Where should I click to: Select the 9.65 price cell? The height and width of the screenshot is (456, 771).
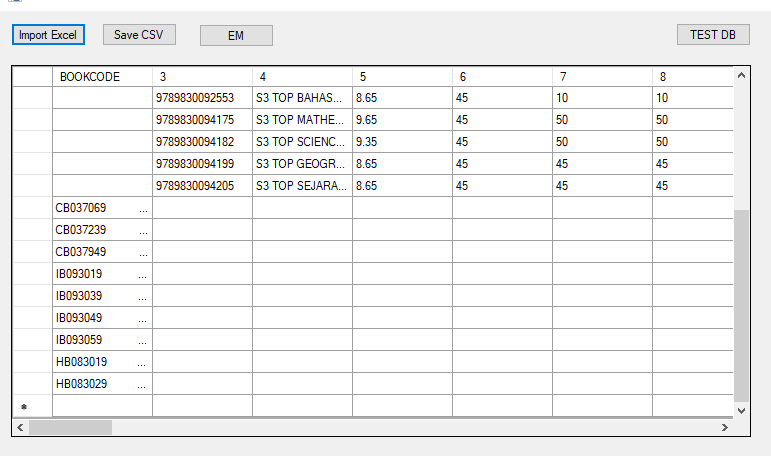(x=402, y=120)
